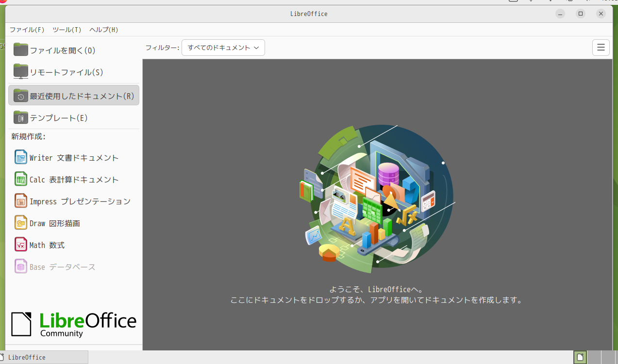Click the document icon in the bottom-right panel

(580, 357)
